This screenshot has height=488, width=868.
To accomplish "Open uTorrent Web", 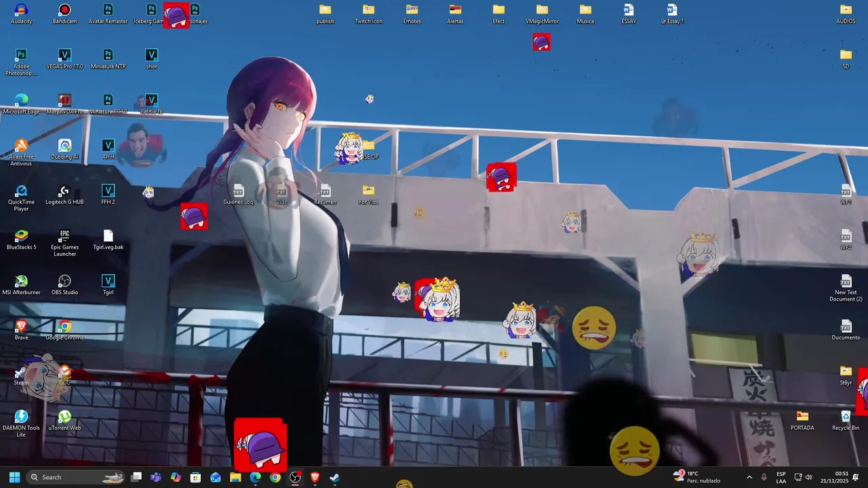I will 64,421.
